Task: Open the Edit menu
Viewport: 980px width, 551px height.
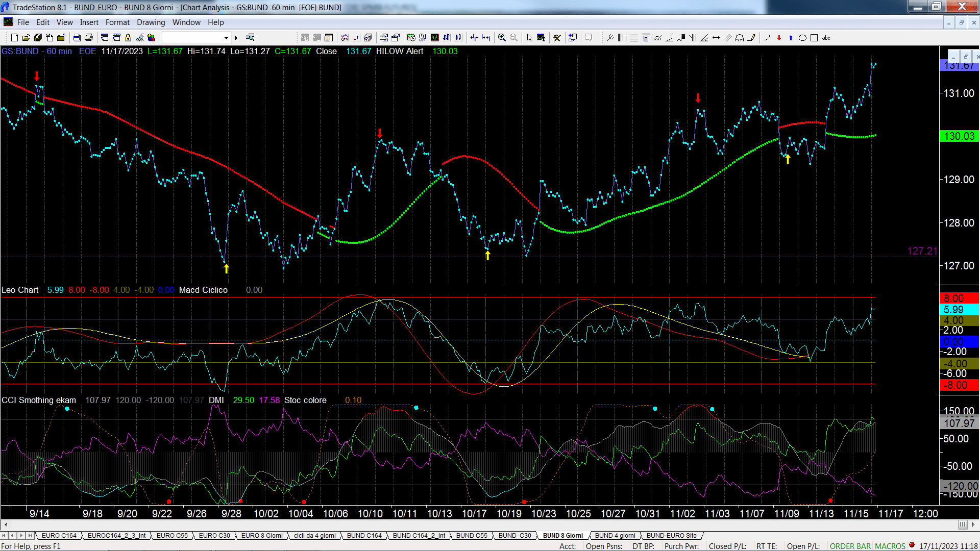Action: (x=43, y=22)
